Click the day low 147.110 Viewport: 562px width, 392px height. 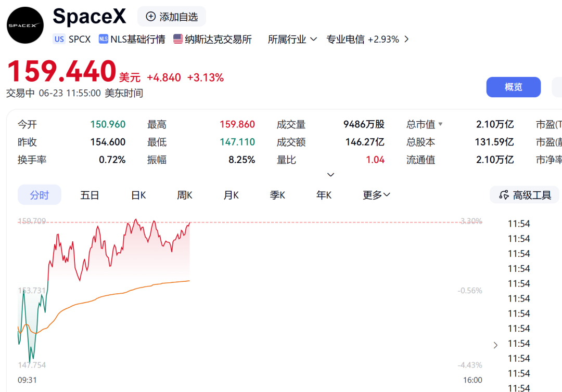pyautogui.click(x=237, y=142)
